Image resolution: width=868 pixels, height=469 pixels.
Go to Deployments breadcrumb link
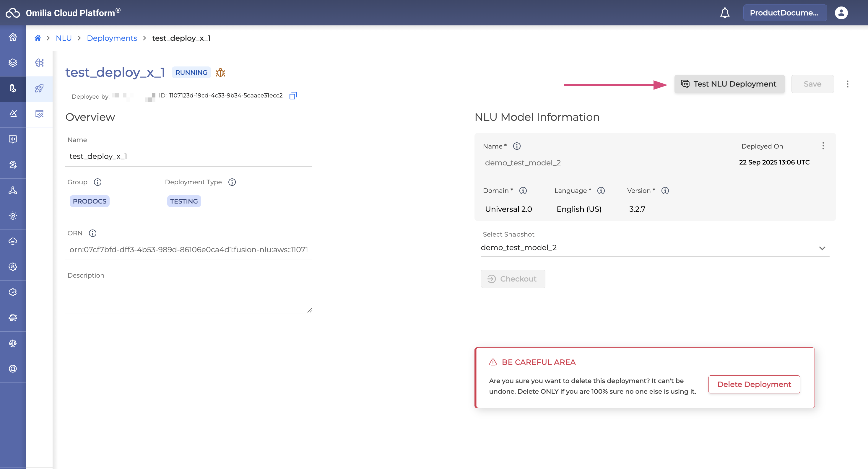(x=112, y=38)
